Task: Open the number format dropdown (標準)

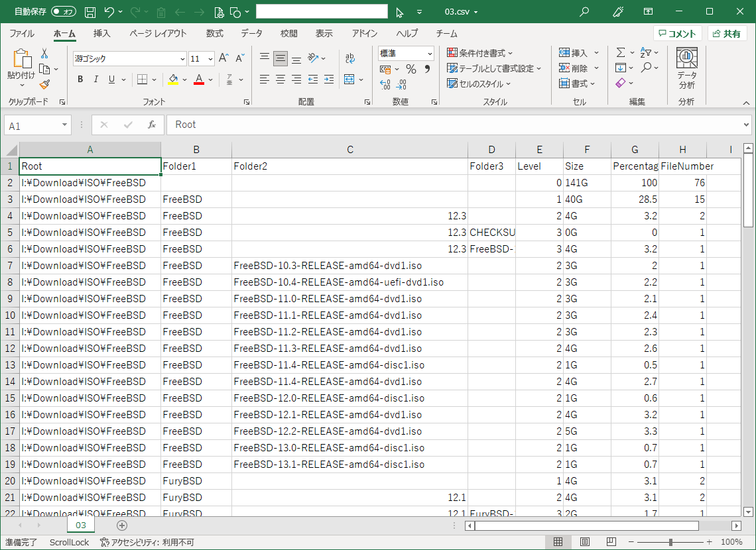Action: [430, 54]
